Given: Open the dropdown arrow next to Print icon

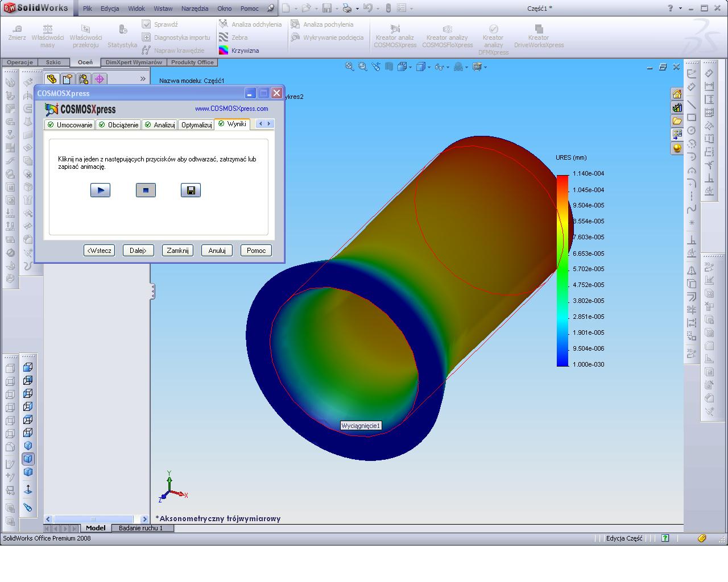Looking at the screenshot, I should tap(357, 9).
